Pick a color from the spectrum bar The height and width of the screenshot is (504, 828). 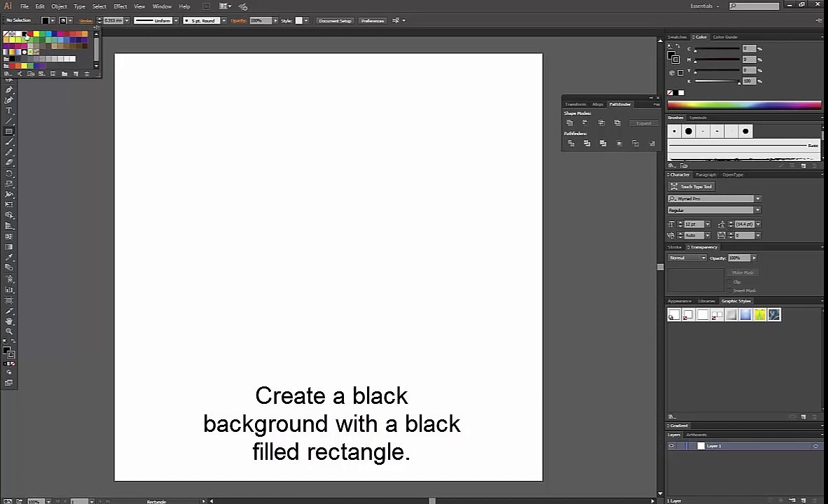744,104
